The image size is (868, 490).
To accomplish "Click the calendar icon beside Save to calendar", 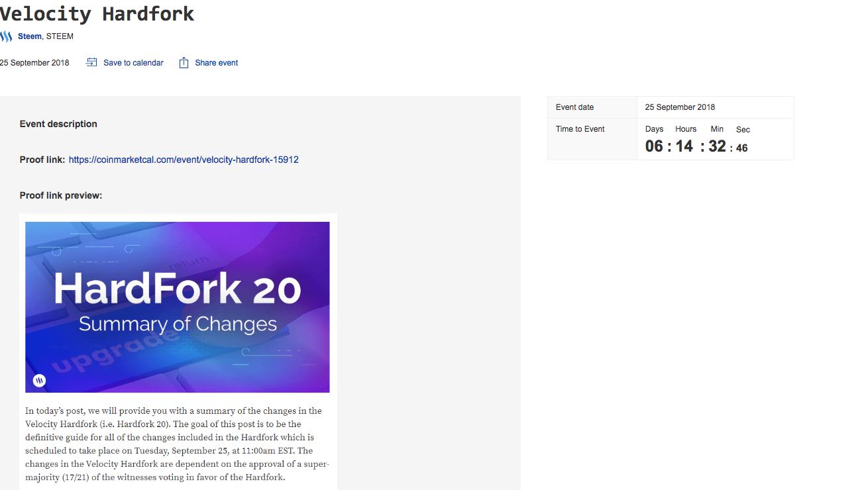I will coord(92,62).
